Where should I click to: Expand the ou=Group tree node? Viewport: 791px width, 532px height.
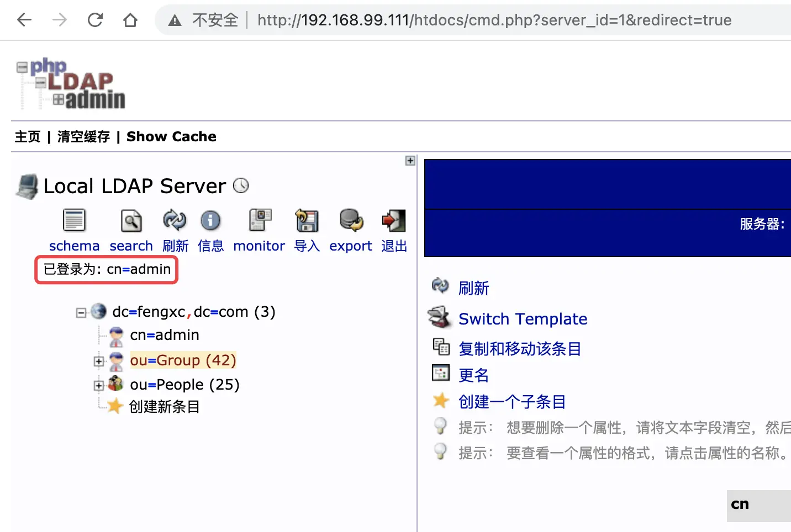[99, 361]
